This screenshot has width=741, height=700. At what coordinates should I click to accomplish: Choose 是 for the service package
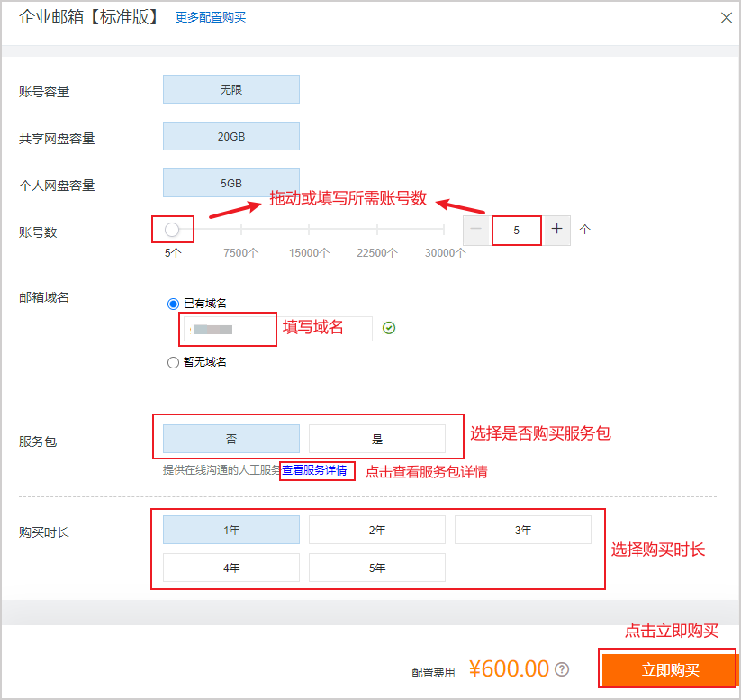tap(377, 439)
